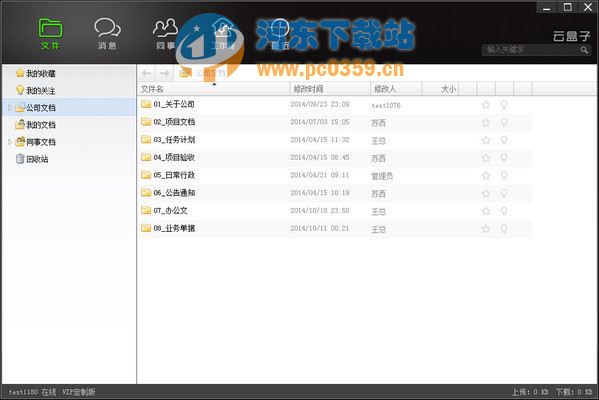Click the bulb icon on 08_业务单据 row
This screenshot has width=599, height=400.
pyautogui.click(x=504, y=228)
